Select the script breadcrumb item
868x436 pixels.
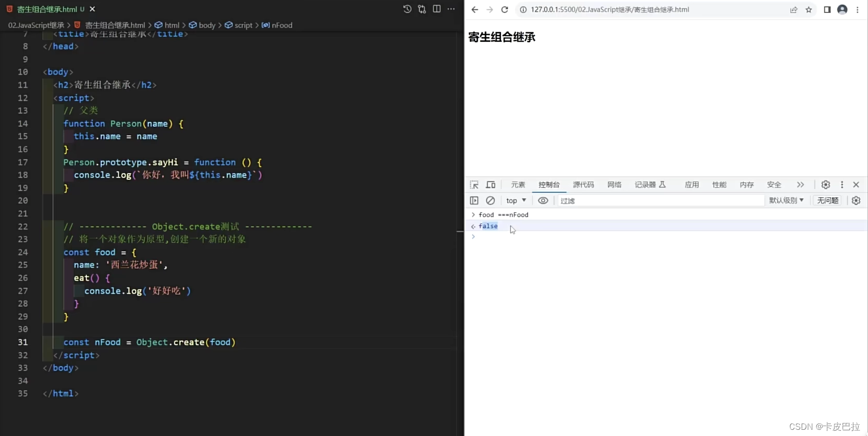[x=238, y=25]
